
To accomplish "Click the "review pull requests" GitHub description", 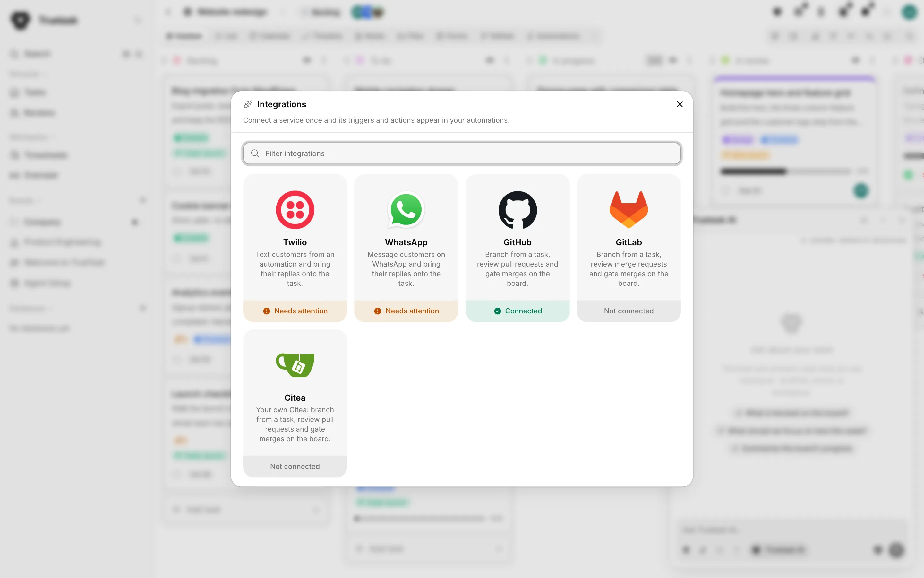I will coord(518,269).
